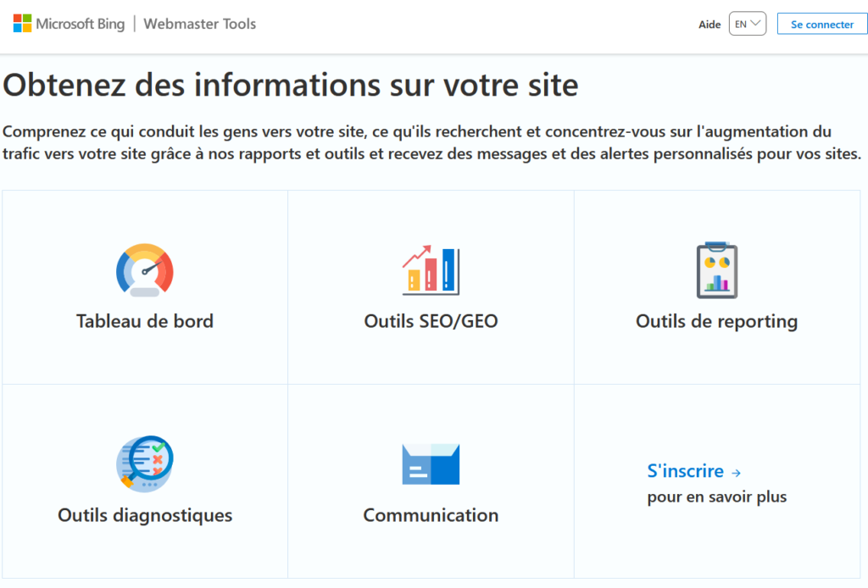The height and width of the screenshot is (588, 868).
Task: Select the Webmaster Tools header label
Action: coord(199,24)
